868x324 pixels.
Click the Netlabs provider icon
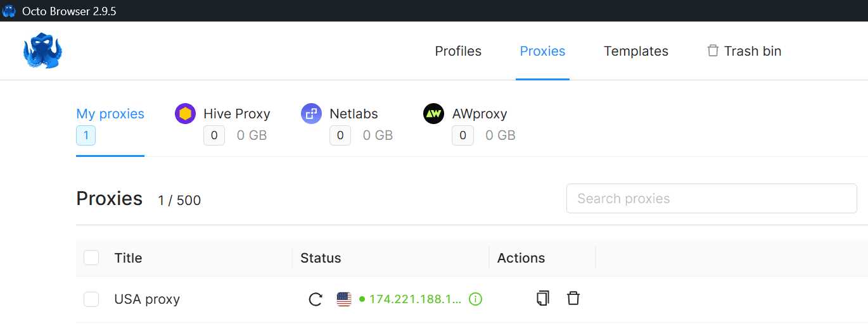[311, 114]
